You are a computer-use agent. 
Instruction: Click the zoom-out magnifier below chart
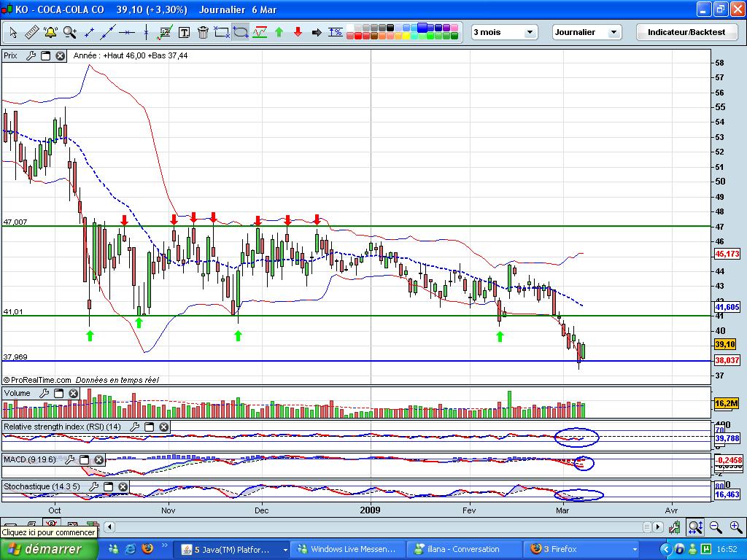click(x=716, y=526)
